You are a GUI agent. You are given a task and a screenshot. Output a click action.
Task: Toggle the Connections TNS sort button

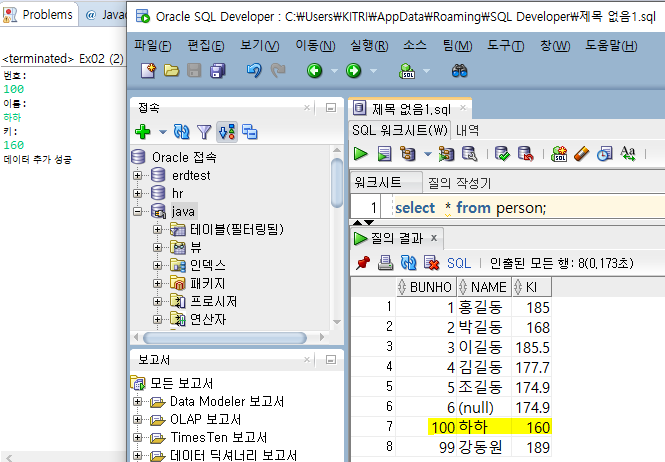click(x=227, y=132)
